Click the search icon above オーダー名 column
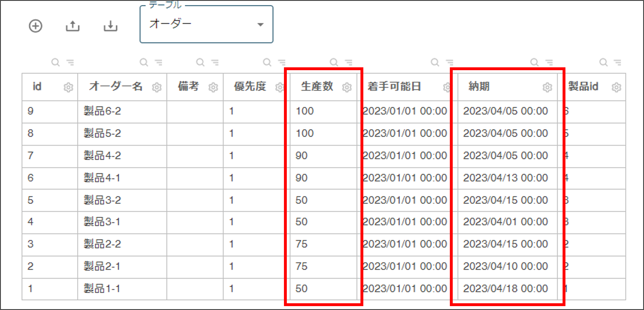Viewport: 644px width, 310px height. point(144,62)
